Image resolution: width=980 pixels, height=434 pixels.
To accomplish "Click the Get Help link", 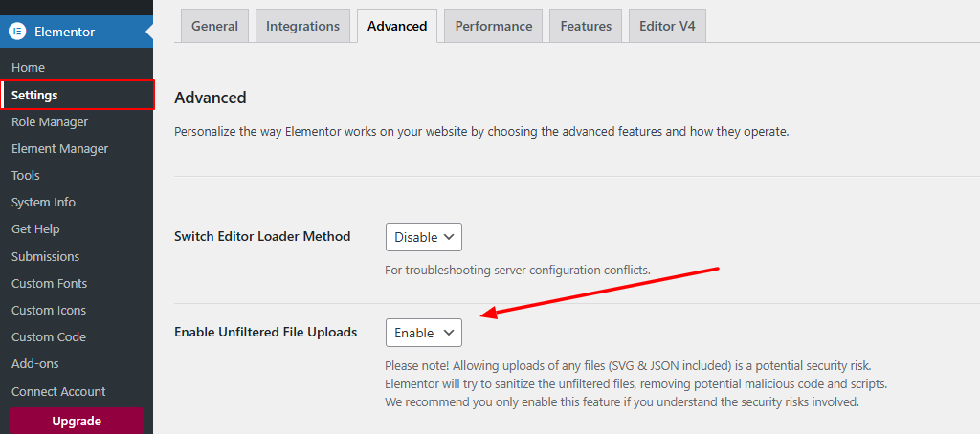I will [35, 229].
